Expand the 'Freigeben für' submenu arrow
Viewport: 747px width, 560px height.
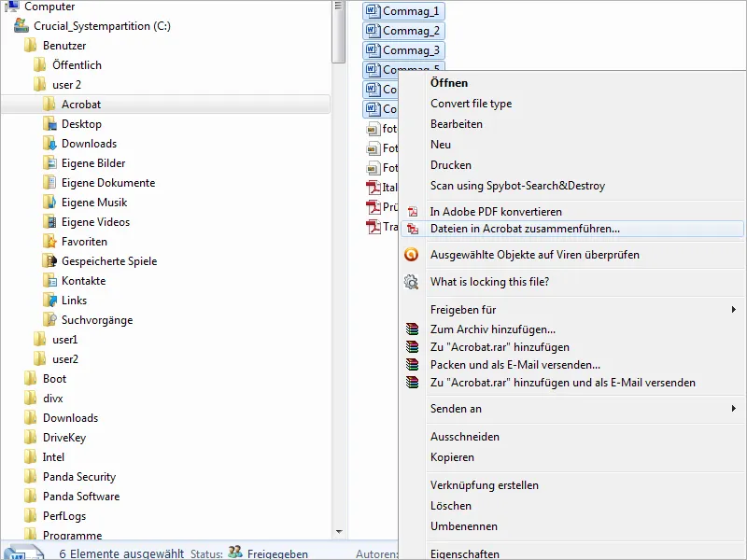coord(734,310)
